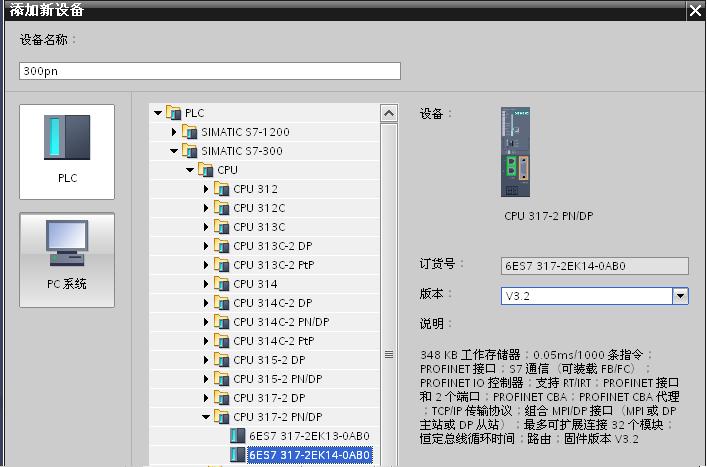
Task: Expand the SIMATIC S7-1200 node arrow
Action: [x=174, y=132]
